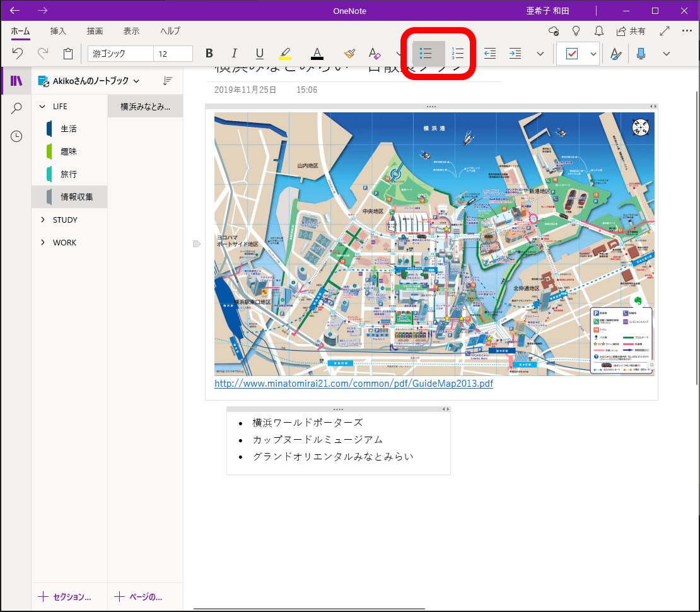Open the minatomirai21.com GuideMap PDF link
700x612 pixels.
pos(353,384)
